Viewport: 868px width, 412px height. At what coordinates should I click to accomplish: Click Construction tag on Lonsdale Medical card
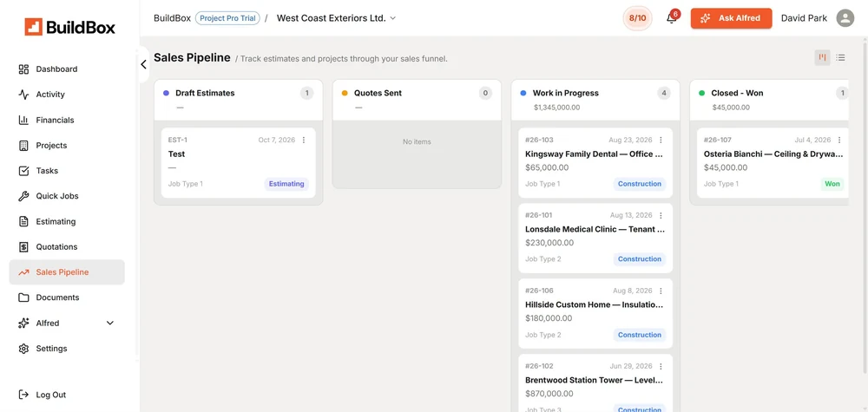tap(640, 258)
